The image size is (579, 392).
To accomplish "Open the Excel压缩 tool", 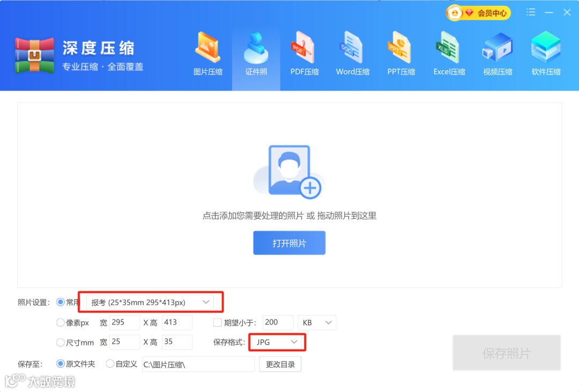I will (x=449, y=54).
